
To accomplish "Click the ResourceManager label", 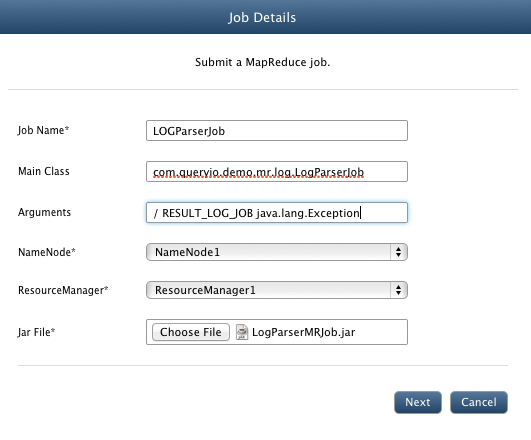I will pos(63,290).
